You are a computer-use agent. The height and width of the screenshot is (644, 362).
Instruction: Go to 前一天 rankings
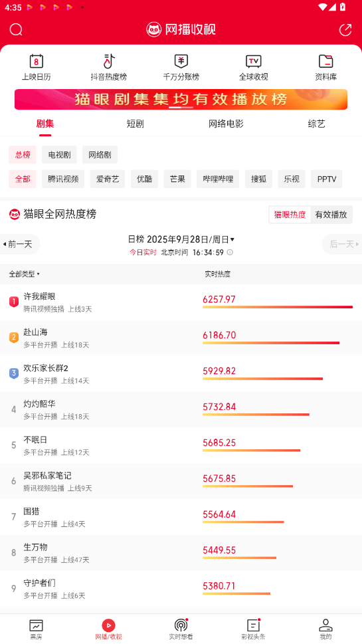pos(20,245)
